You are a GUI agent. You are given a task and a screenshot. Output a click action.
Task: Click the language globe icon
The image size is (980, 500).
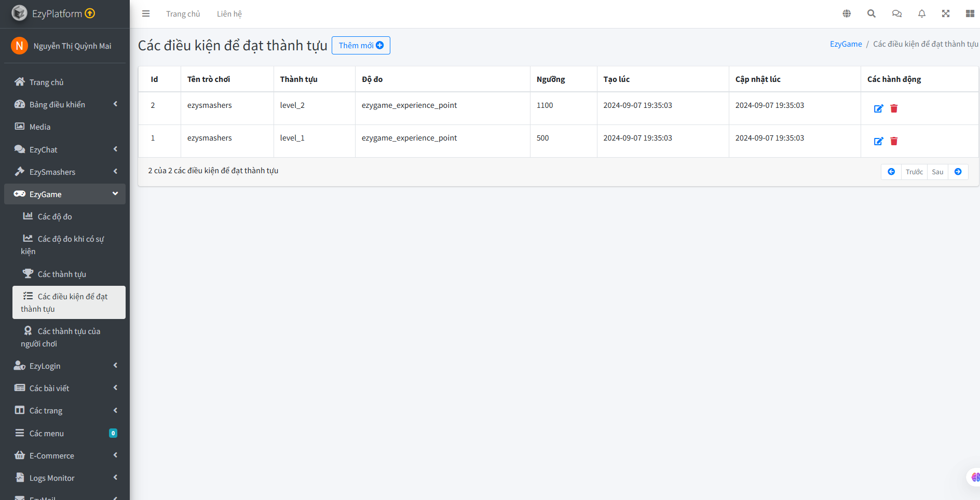pos(847,14)
